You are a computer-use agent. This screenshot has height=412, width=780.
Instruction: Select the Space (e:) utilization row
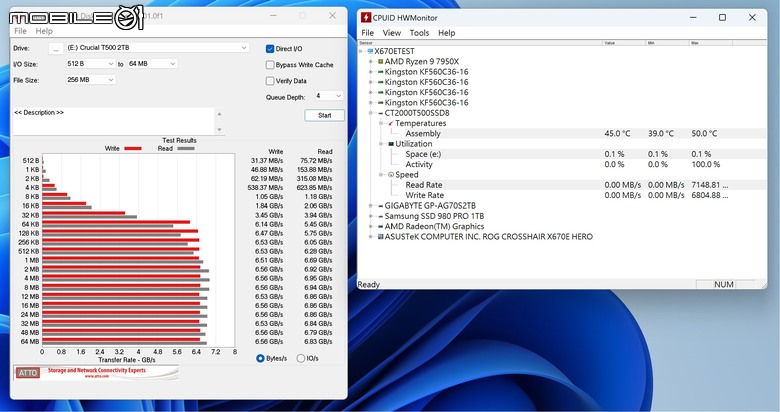click(x=562, y=154)
